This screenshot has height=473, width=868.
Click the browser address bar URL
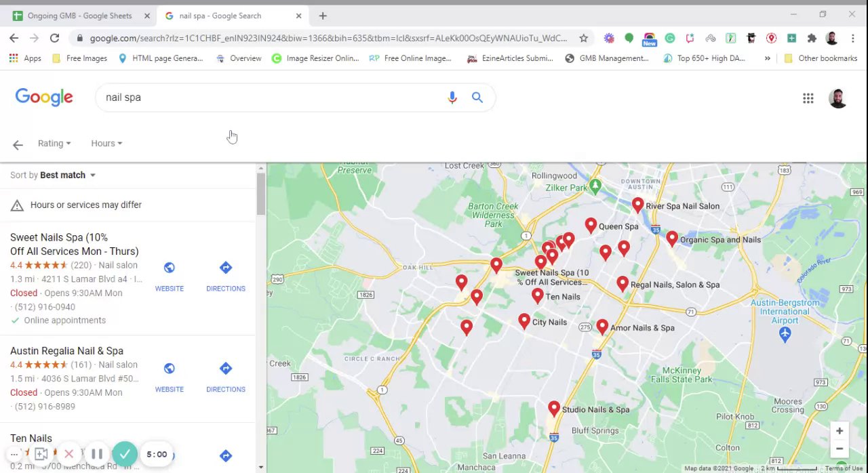(x=328, y=38)
